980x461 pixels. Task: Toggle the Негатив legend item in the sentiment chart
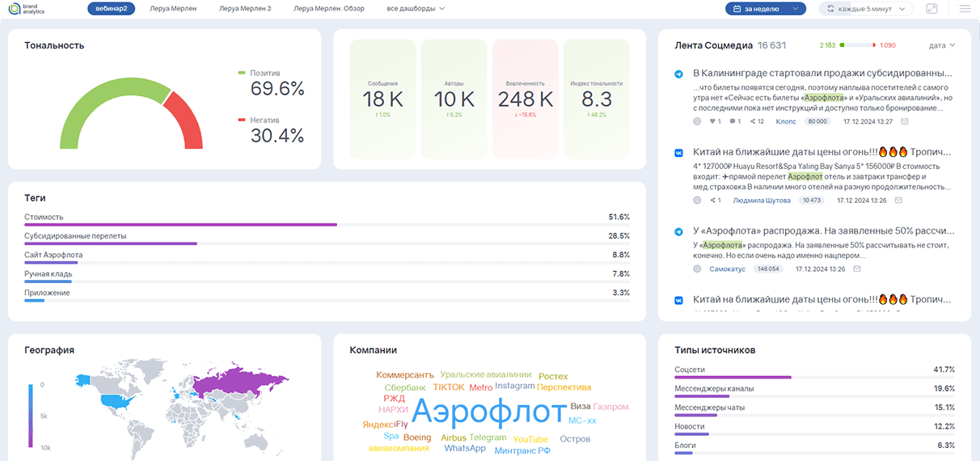tap(259, 120)
